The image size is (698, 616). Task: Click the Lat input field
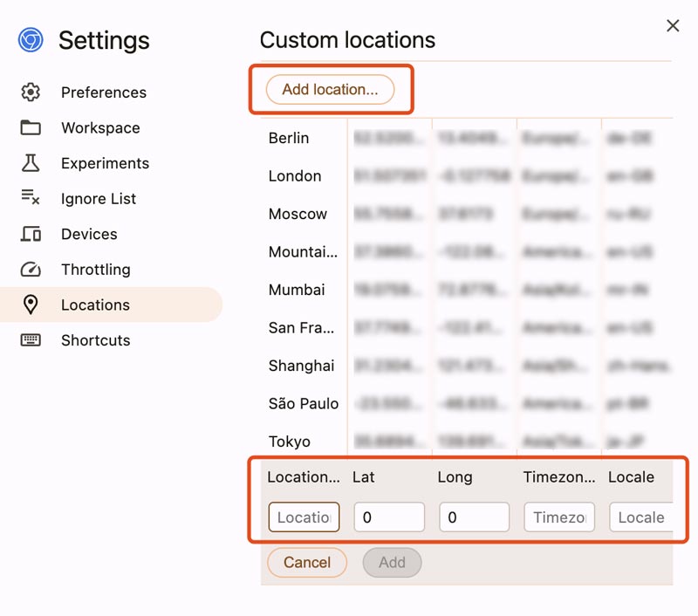point(389,517)
